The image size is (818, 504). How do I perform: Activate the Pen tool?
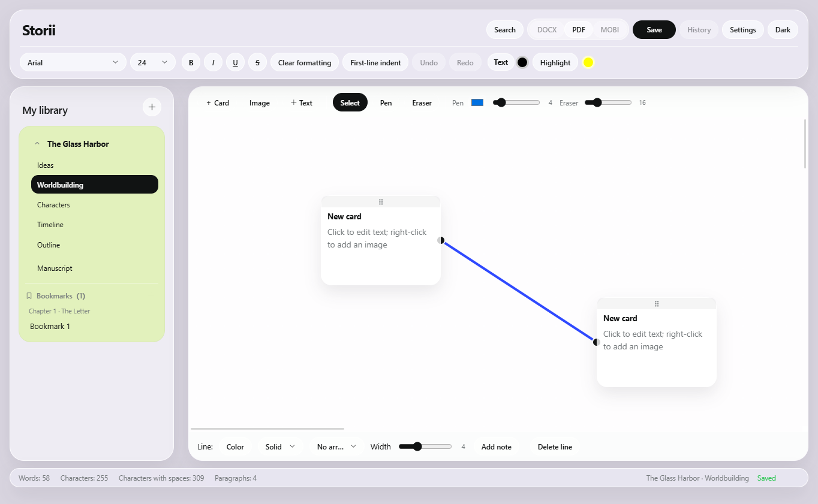(x=386, y=102)
